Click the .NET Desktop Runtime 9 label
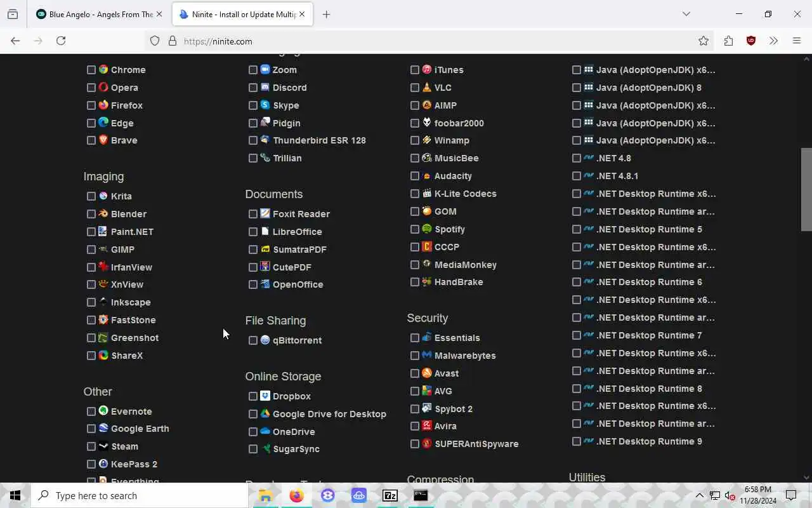Viewport: 812px width, 508px height. 649,441
